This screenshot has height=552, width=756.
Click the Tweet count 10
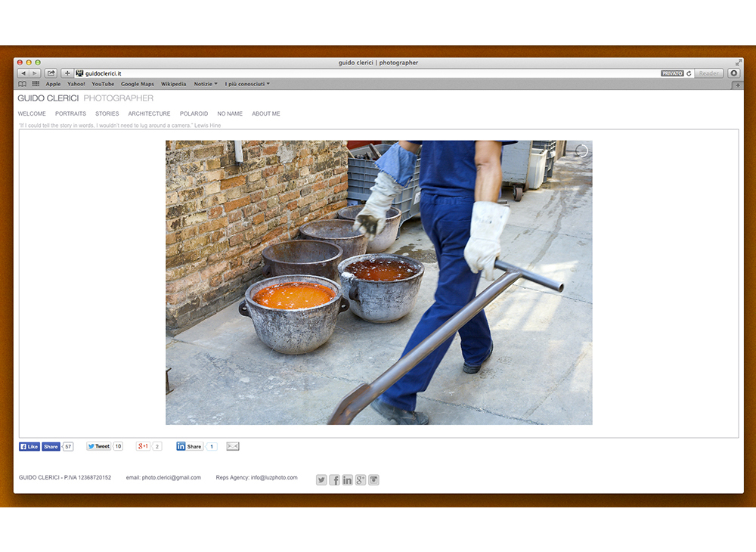pos(118,446)
